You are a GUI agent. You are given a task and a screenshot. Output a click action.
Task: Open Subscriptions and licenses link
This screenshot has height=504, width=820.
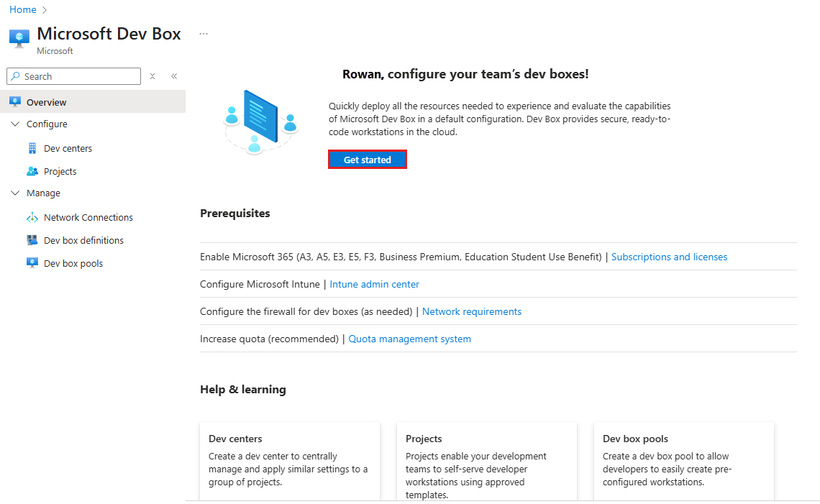click(x=669, y=257)
